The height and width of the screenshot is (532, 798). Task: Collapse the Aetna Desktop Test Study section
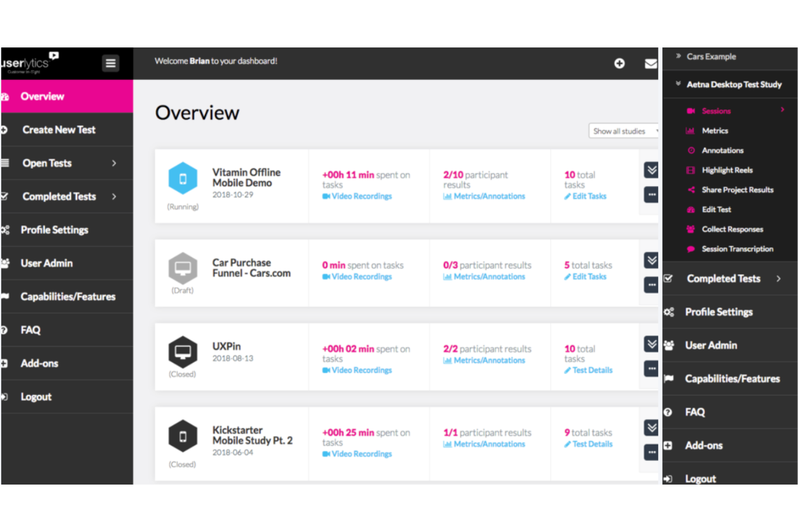coord(678,84)
